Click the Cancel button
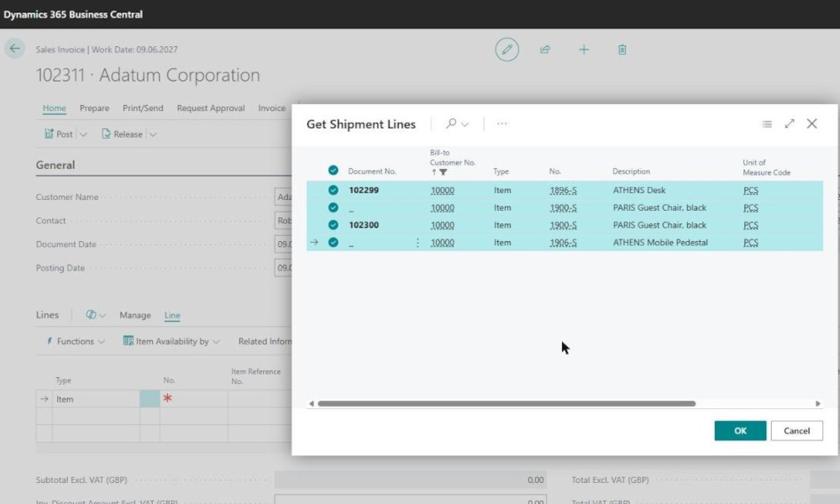 (x=796, y=431)
